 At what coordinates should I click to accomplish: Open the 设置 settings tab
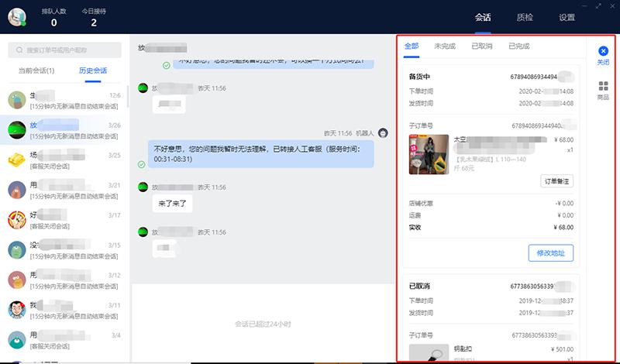(567, 17)
